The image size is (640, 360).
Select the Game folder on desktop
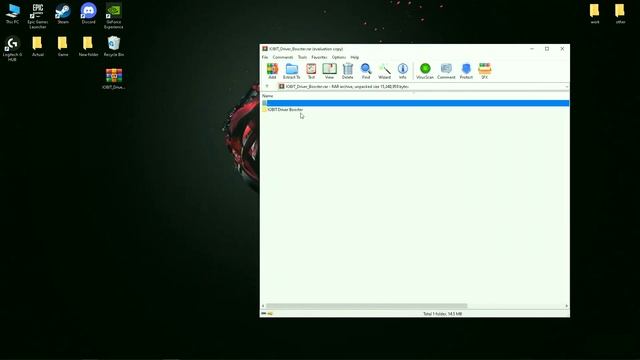tap(63, 46)
